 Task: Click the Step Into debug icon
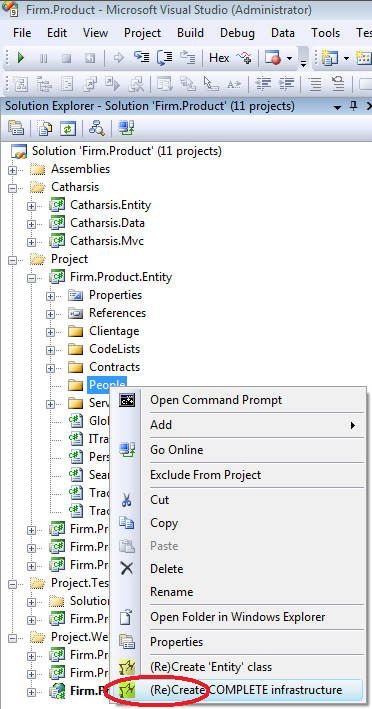tap(142, 57)
